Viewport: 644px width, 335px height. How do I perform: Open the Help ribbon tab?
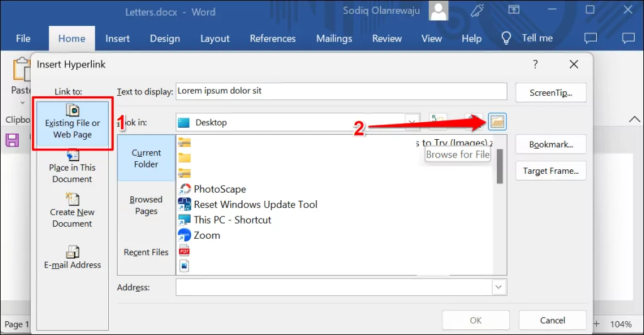coord(472,38)
